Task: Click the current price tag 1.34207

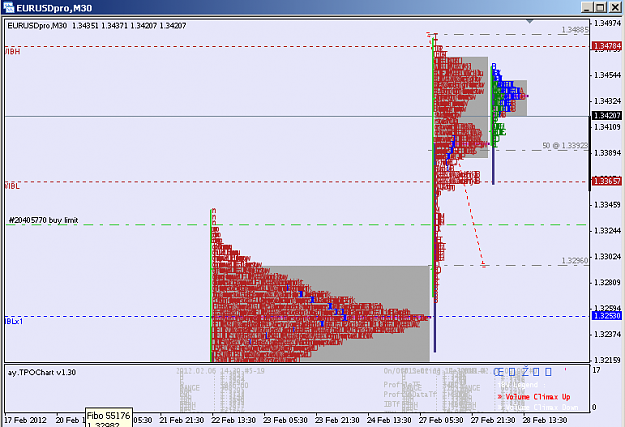Action: pyautogui.click(x=607, y=116)
